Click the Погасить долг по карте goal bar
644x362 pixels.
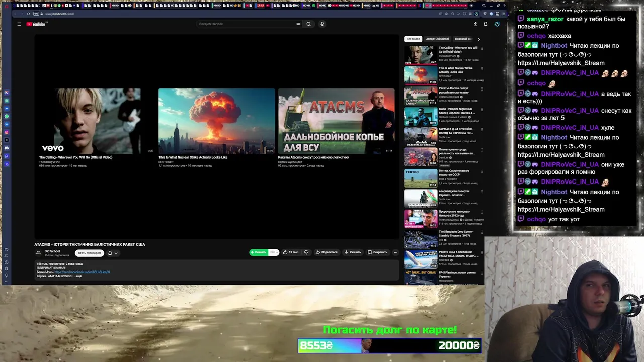point(390,345)
